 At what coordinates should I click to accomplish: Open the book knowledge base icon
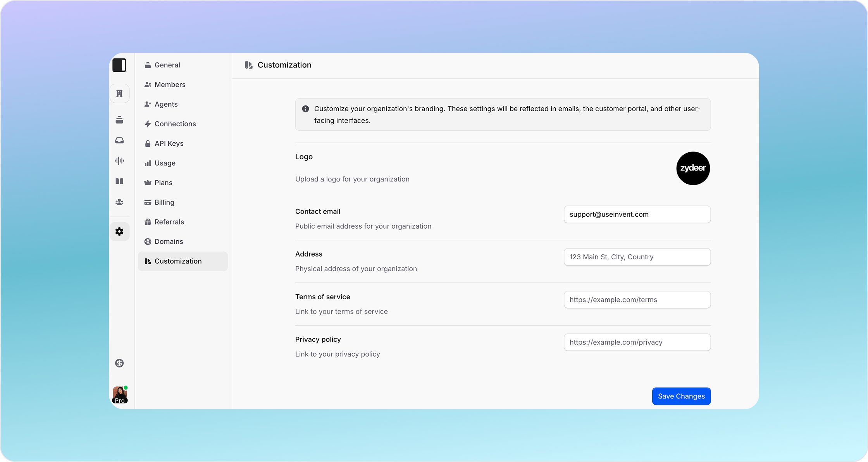pos(119,181)
